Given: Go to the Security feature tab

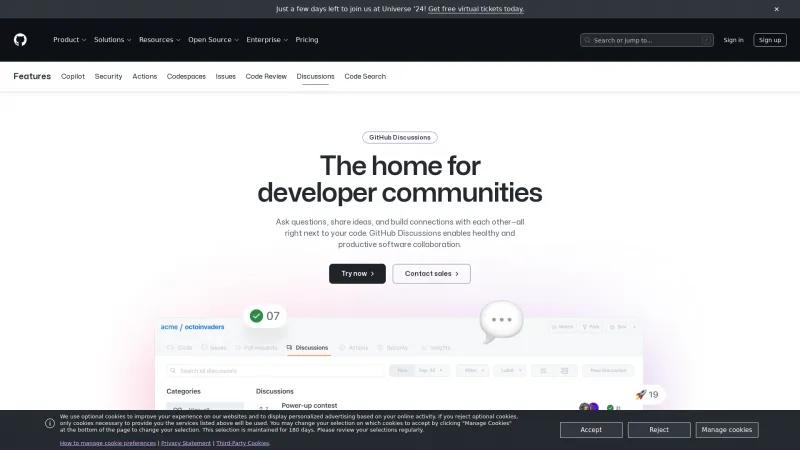Looking at the screenshot, I should [x=108, y=77].
